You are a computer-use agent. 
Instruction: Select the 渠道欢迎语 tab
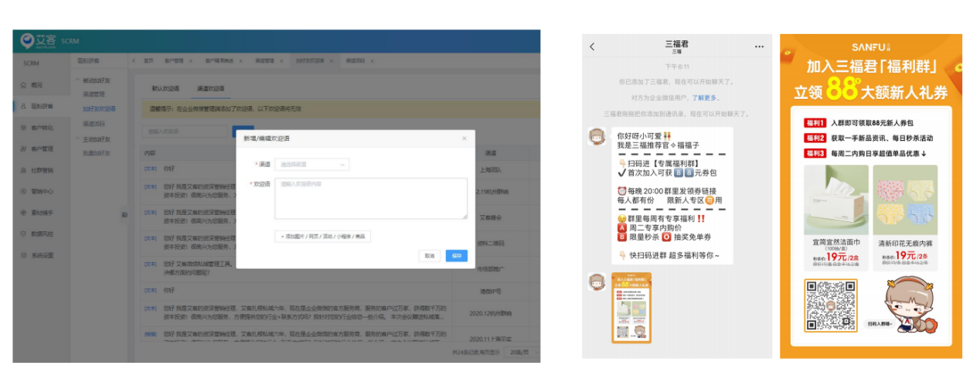point(210,89)
